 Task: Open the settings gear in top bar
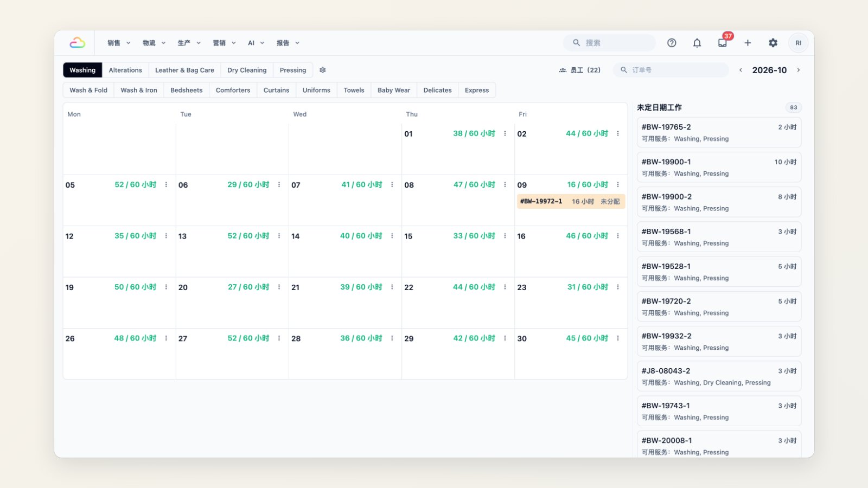pos(773,43)
